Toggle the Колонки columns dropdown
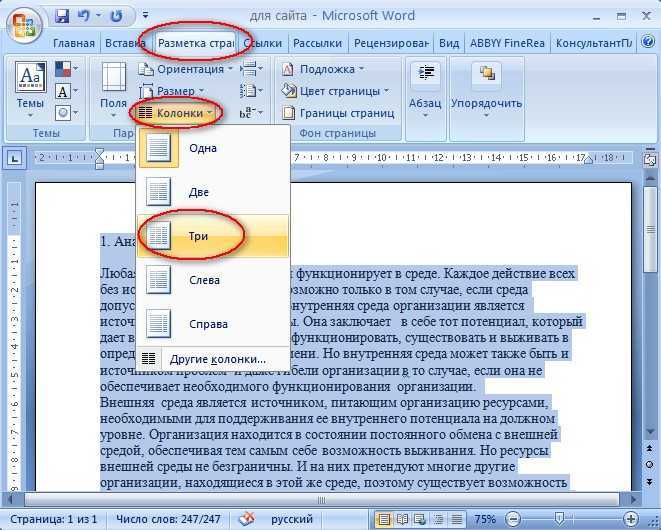The height and width of the screenshot is (530, 661). tap(177, 113)
